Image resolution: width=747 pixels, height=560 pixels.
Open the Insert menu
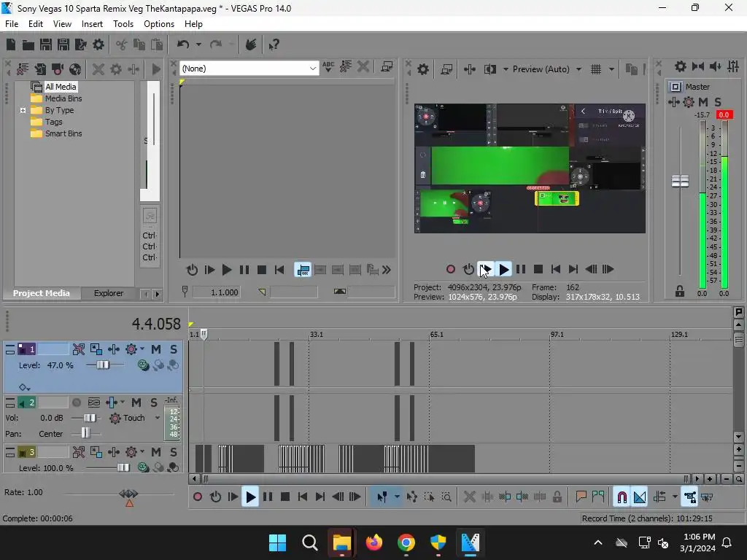pyautogui.click(x=92, y=24)
